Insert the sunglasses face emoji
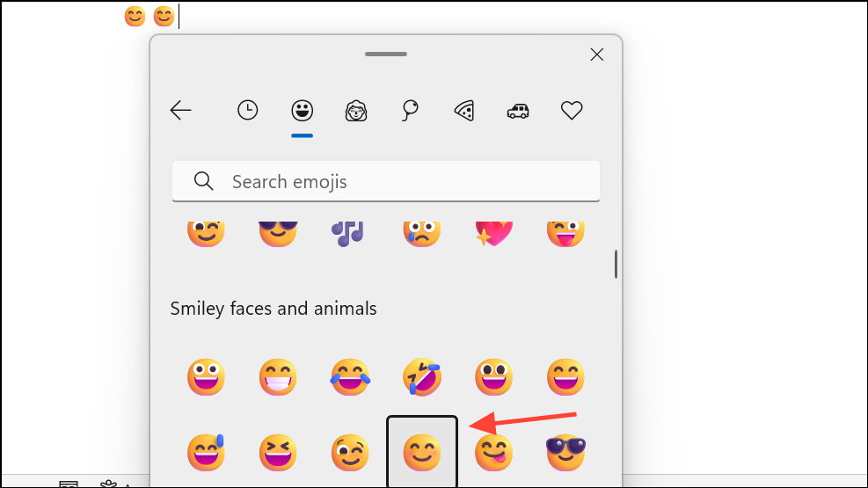This screenshot has width=868, height=488. coord(565,452)
